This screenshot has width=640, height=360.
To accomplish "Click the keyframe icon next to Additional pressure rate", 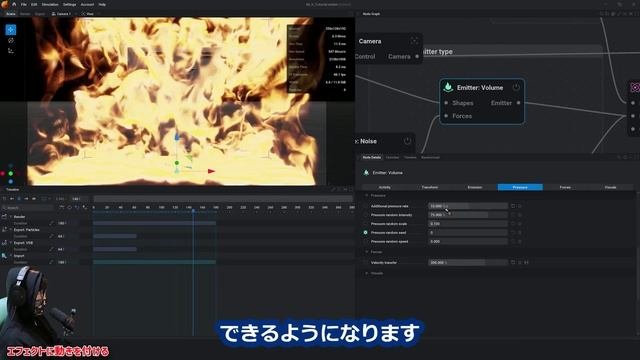I will click(x=520, y=206).
